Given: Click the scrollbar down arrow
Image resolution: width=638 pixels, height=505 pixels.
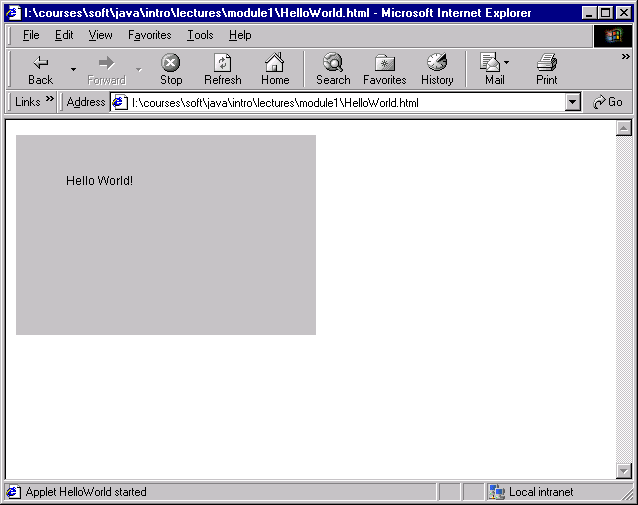Looking at the screenshot, I should [x=624, y=471].
